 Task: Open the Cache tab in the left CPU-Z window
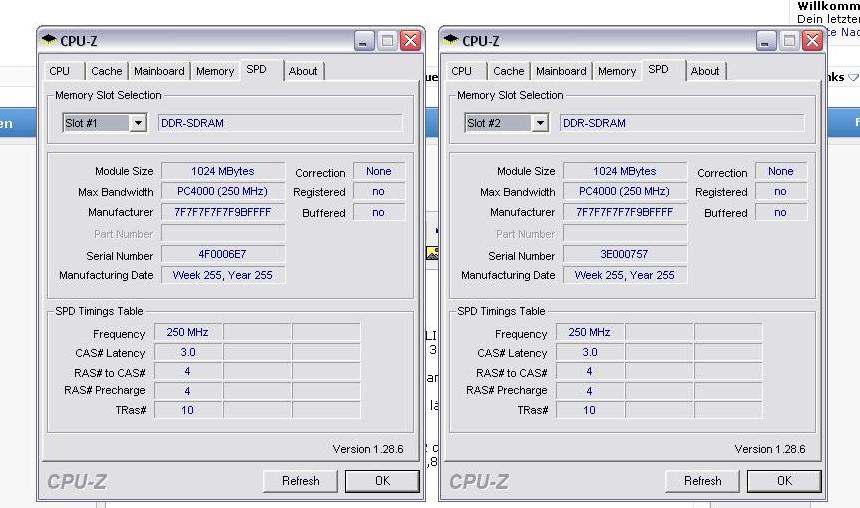pyautogui.click(x=106, y=71)
